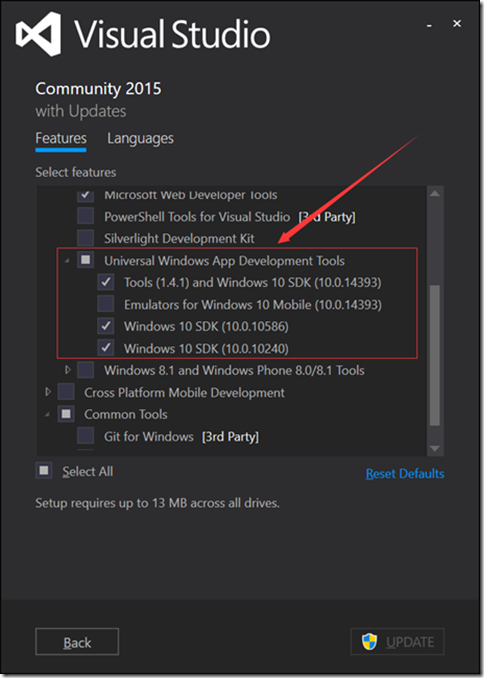Uncheck Windows 10 SDK (10.0.10586)
This screenshot has height=678, width=484.
pos(106,326)
